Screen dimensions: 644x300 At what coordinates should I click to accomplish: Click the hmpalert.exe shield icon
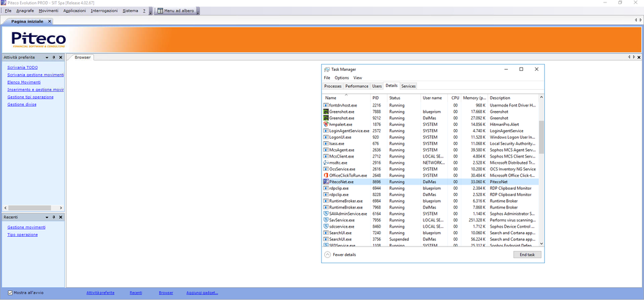pyautogui.click(x=326, y=124)
